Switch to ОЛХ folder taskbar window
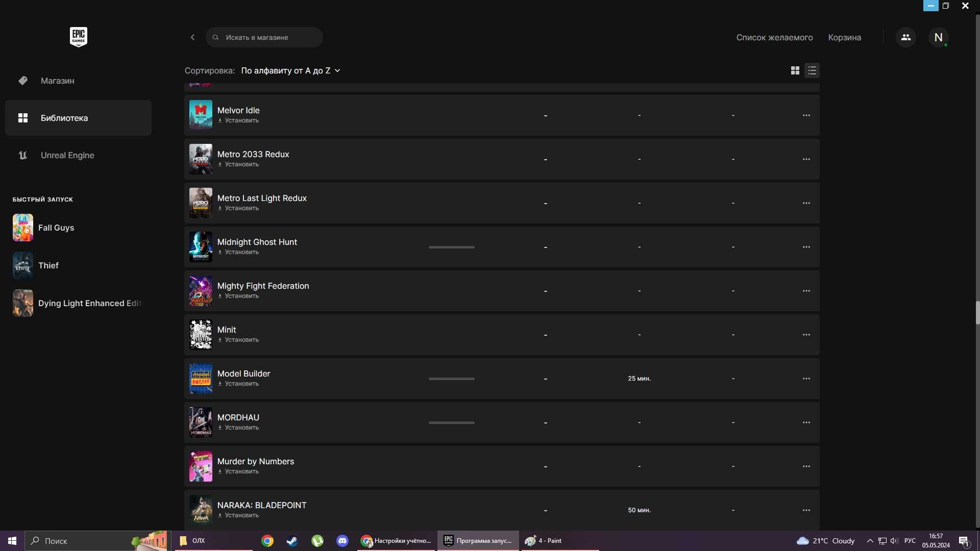980x551 pixels. [x=213, y=541]
